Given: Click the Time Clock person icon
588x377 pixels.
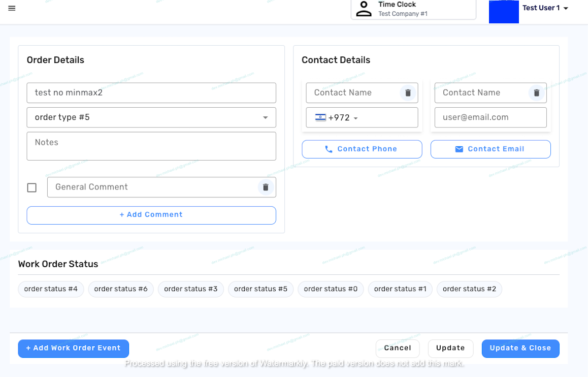Looking at the screenshot, I should [x=364, y=9].
